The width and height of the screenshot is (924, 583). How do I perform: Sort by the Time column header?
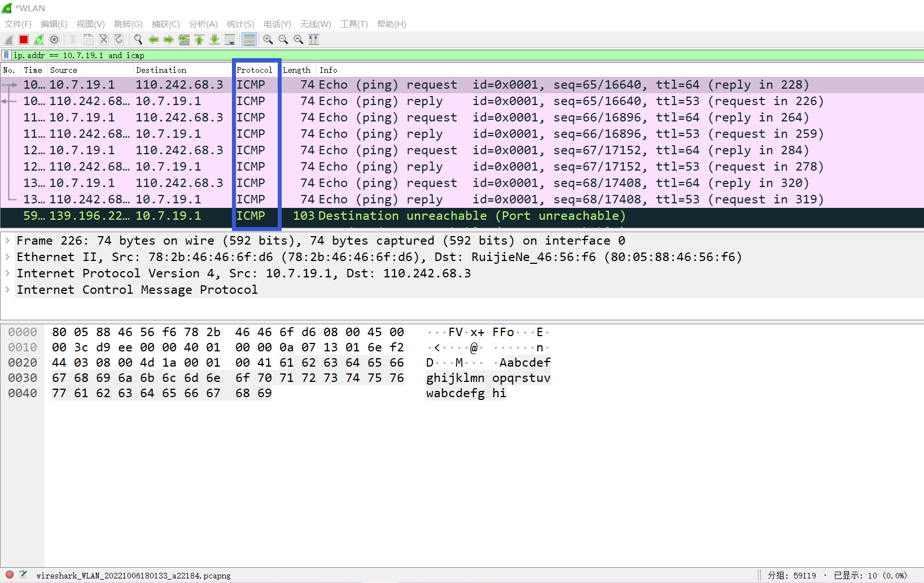(x=34, y=70)
